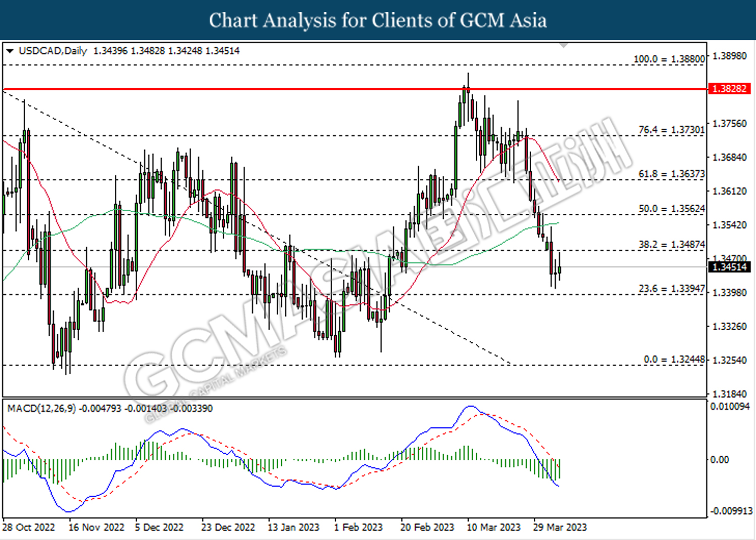
Task: Click the 1.35420 price axis value
Action: point(729,225)
